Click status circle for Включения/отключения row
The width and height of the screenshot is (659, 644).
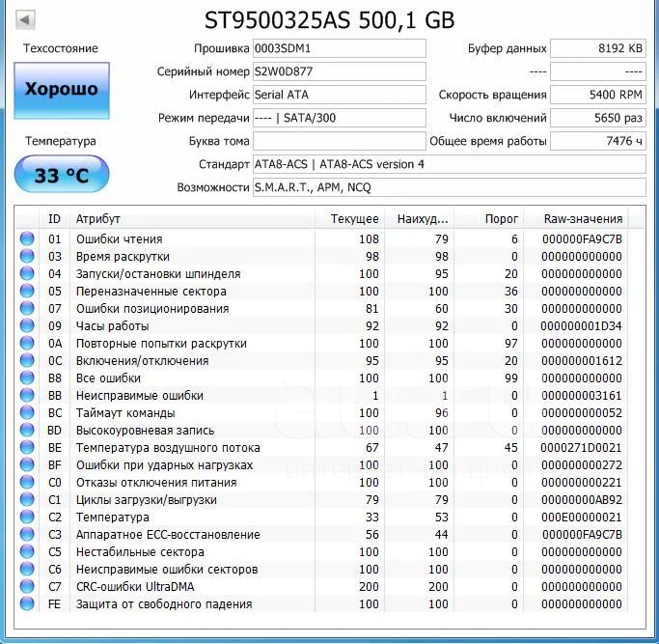(x=27, y=360)
